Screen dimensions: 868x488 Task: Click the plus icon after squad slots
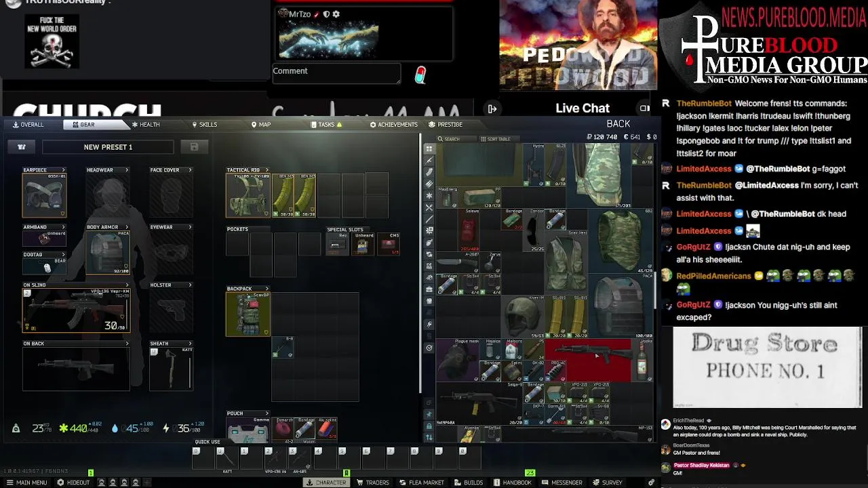pos(146,483)
